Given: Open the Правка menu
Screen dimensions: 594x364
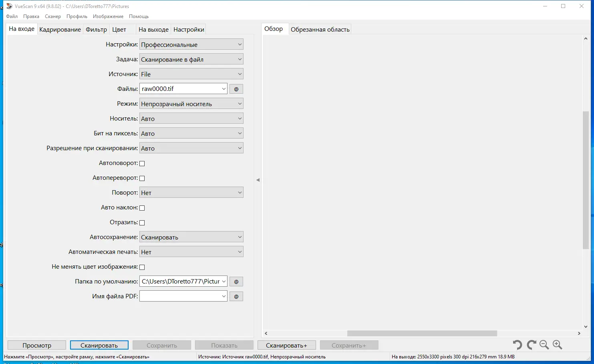Looking at the screenshot, I should pyautogui.click(x=31, y=16).
